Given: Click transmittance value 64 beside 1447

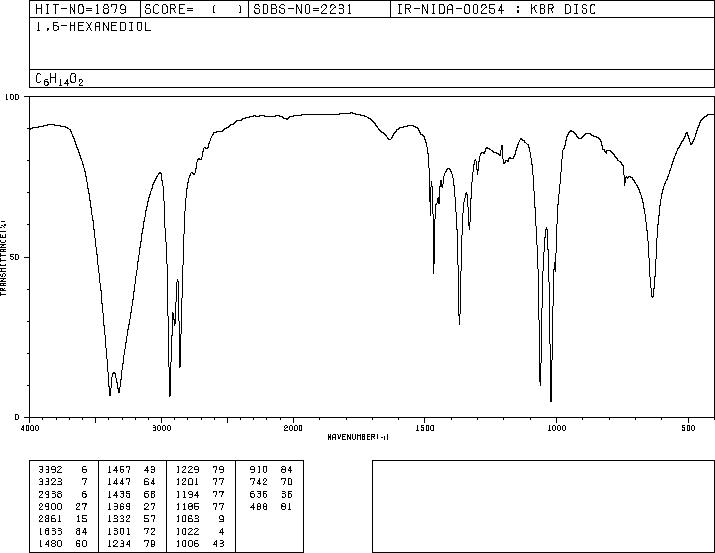Looking at the screenshot, I should (150, 482).
